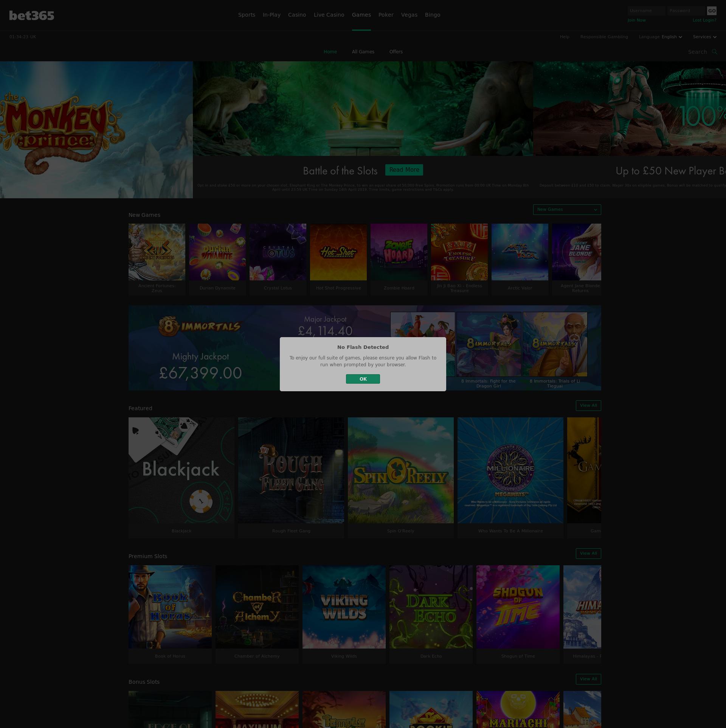Select the All Games sub-tab
The width and height of the screenshot is (726, 728).
[363, 52]
